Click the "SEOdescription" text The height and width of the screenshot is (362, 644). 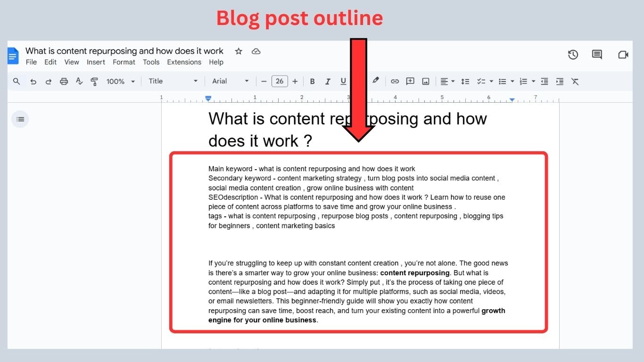tap(233, 197)
